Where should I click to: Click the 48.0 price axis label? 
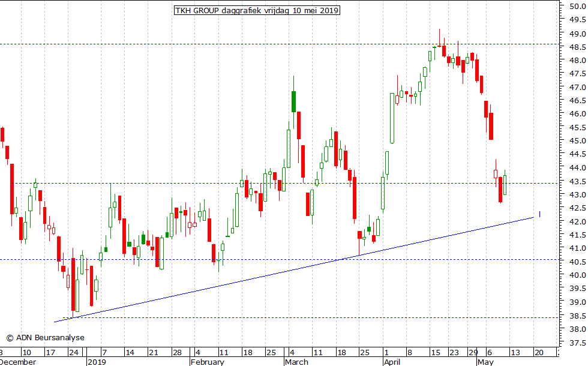577,61
